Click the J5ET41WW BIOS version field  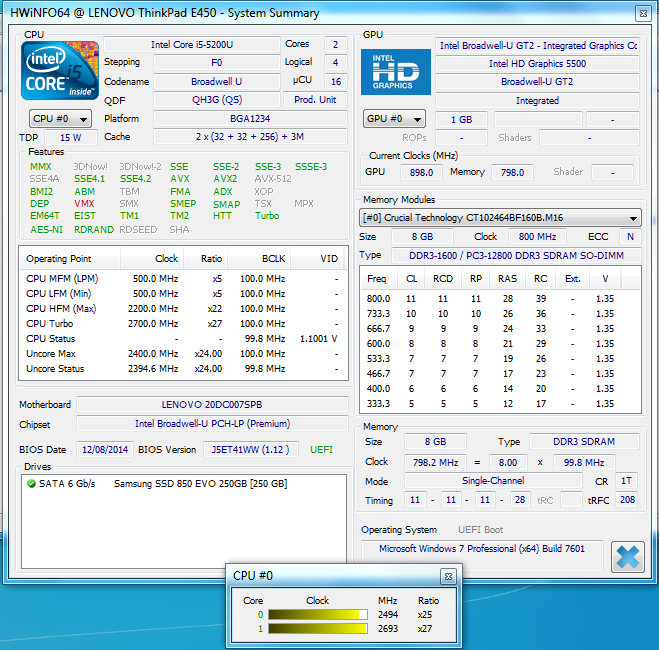251,450
